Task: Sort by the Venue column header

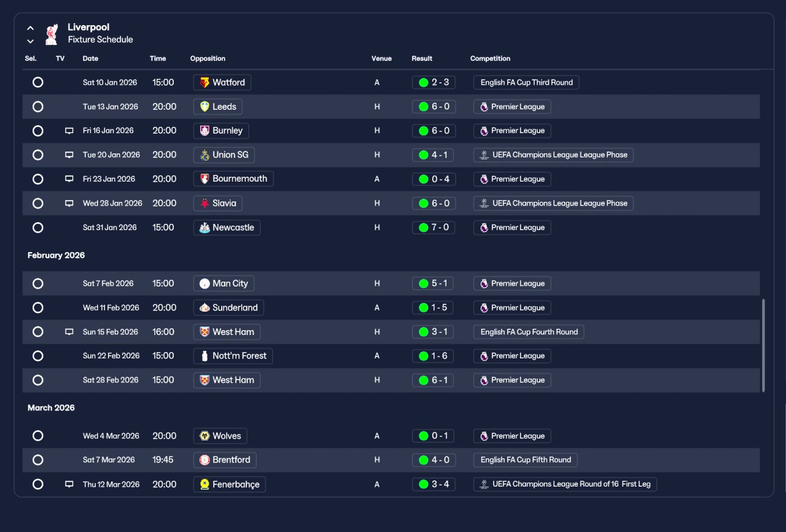Action: pyautogui.click(x=381, y=59)
